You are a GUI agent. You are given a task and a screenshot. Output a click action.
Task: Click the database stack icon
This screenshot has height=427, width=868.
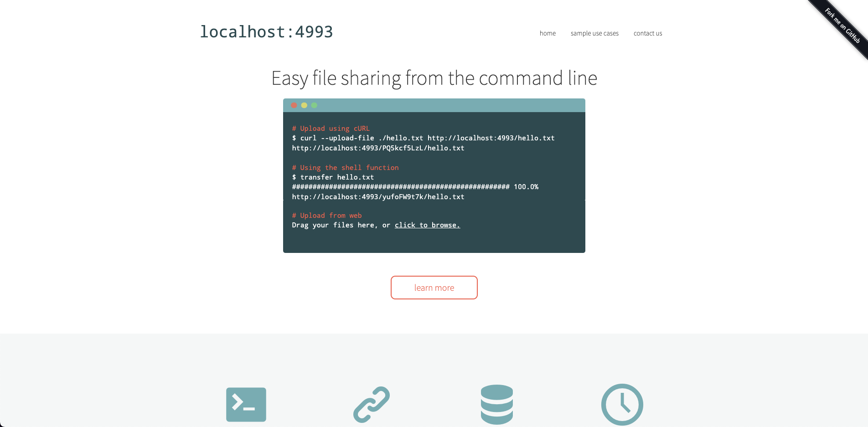[x=497, y=405]
